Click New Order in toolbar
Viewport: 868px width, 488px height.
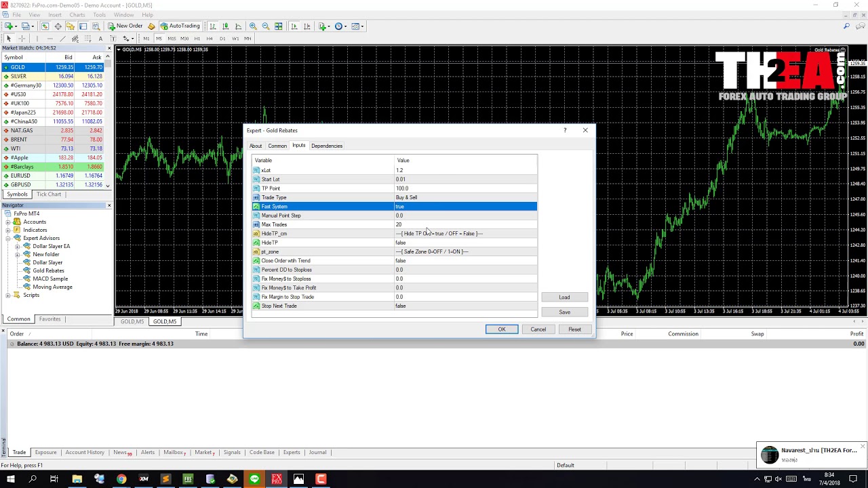[x=125, y=26]
